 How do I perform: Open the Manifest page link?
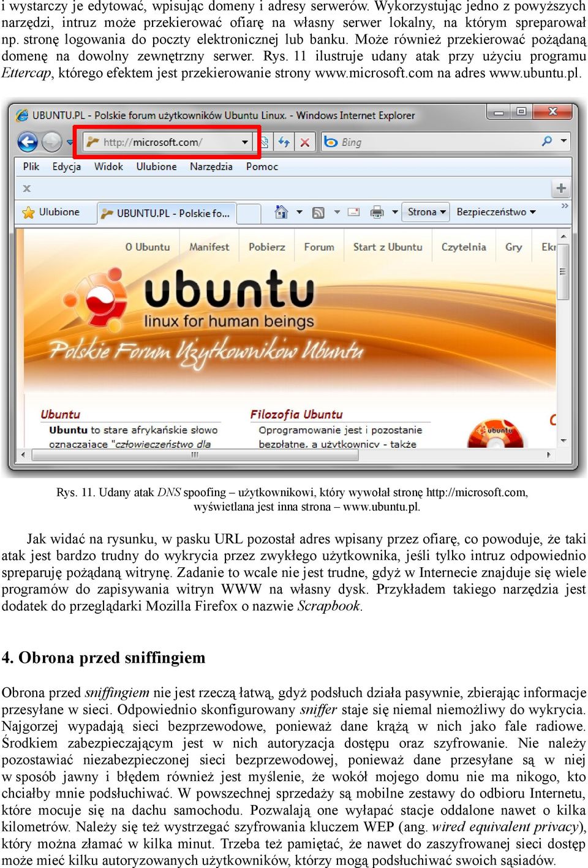209,247
